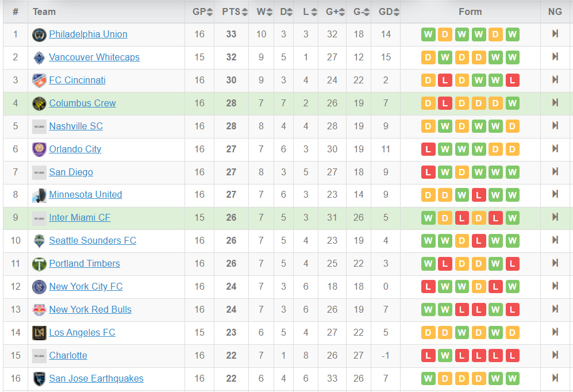Click Nashville SC's first orange D badge
The height and width of the screenshot is (392, 573).
point(428,126)
